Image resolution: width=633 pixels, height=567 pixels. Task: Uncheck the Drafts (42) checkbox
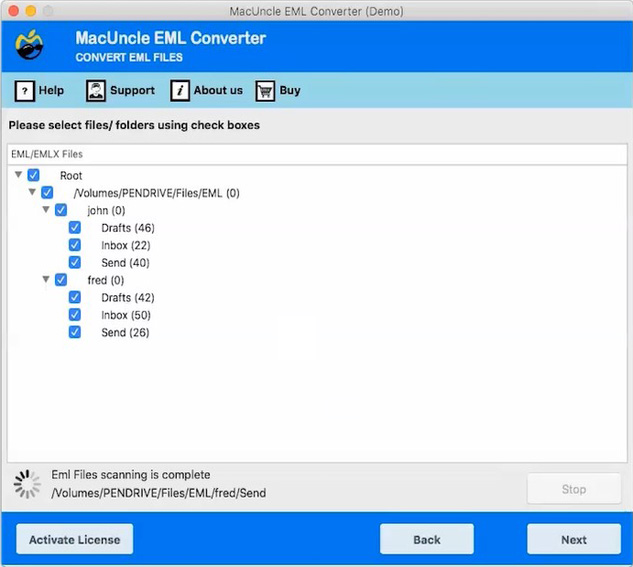tap(75, 297)
